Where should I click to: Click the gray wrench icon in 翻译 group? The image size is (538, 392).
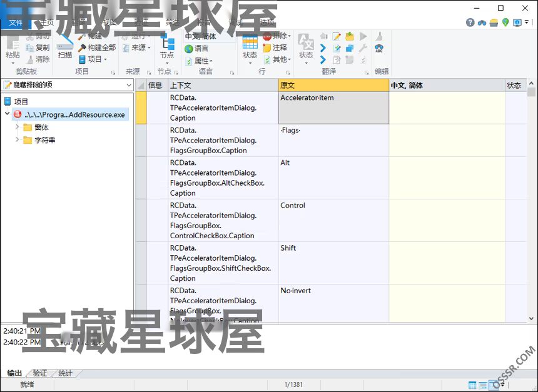tap(363, 48)
